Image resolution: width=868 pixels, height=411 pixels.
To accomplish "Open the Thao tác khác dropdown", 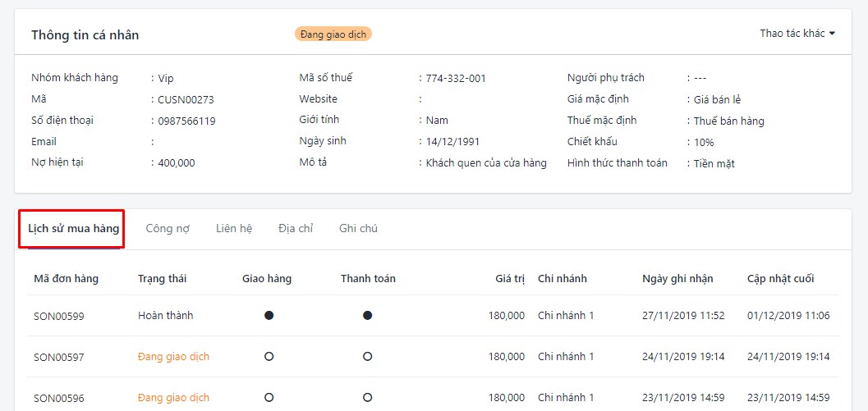I will click(797, 33).
